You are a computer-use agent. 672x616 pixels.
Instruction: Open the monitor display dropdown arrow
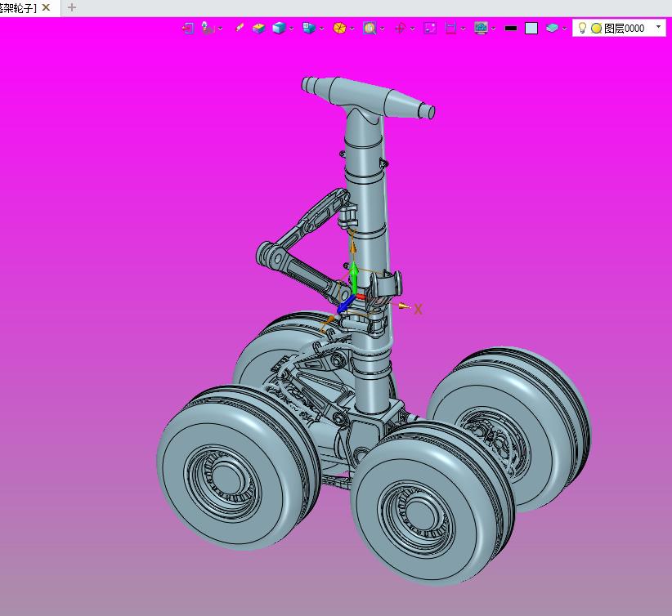[x=493, y=29]
